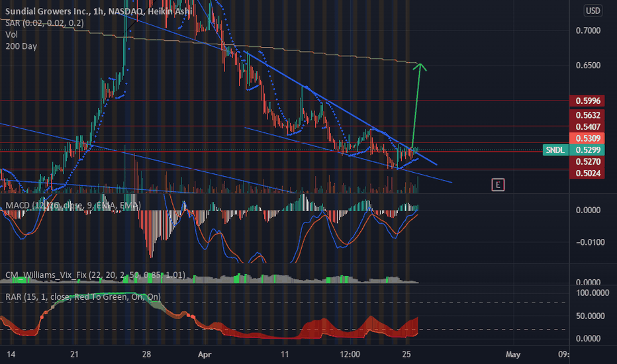617x364 pixels.
Task: Click the CM_Williams_Vix_Fix indicator legend
Action: click(95, 275)
